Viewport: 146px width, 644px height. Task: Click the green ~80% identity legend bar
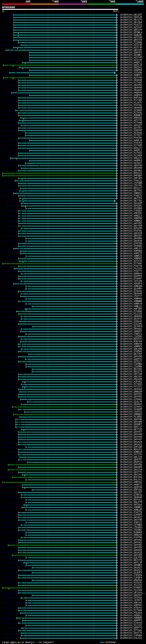[x=101, y=4]
